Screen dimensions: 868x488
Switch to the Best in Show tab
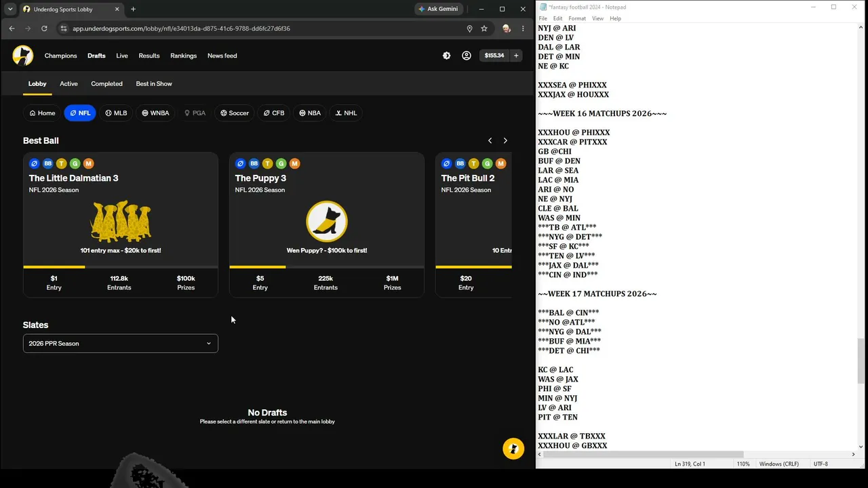coord(154,83)
